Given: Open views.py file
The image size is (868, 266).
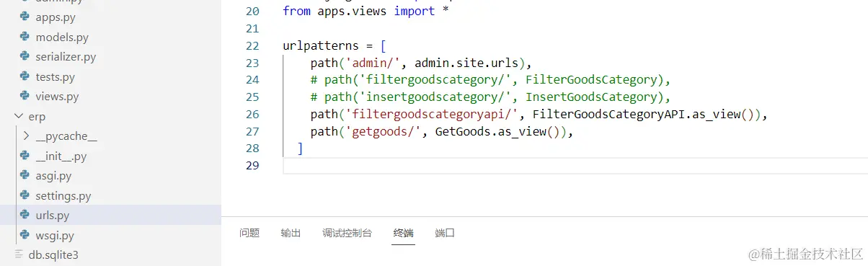Looking at the screenshot, I should 57,96.
